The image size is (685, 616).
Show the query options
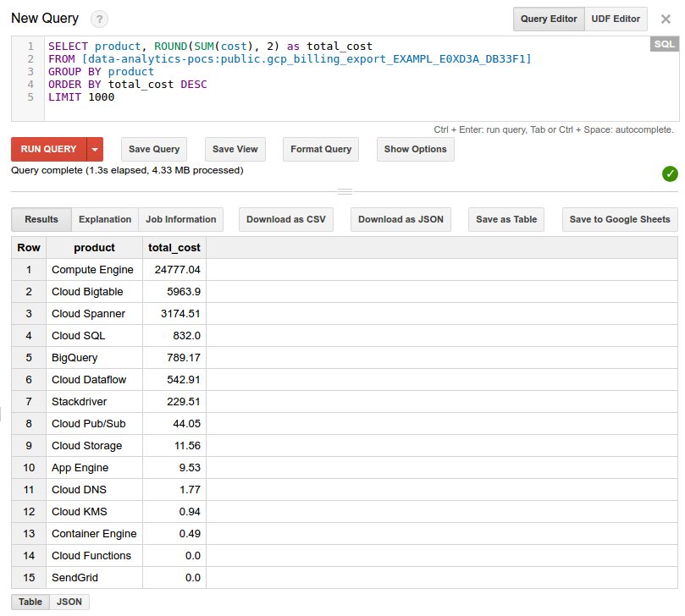coord(416,149)
